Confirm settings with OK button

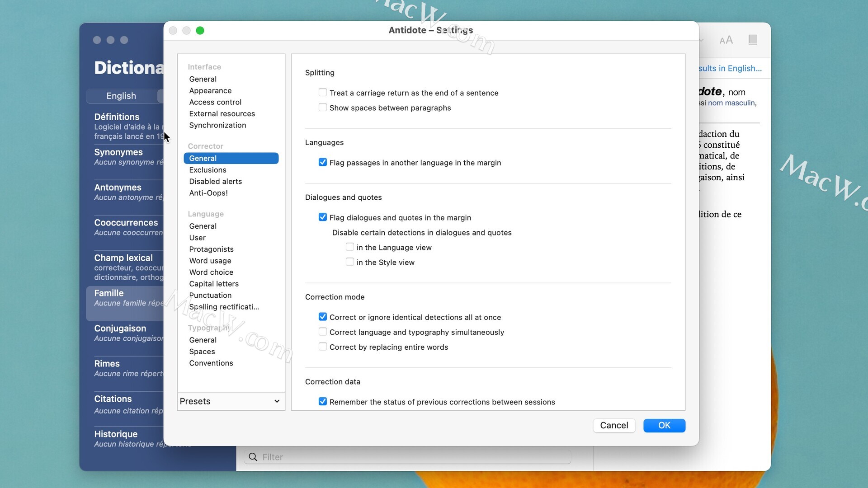point(664,425)
